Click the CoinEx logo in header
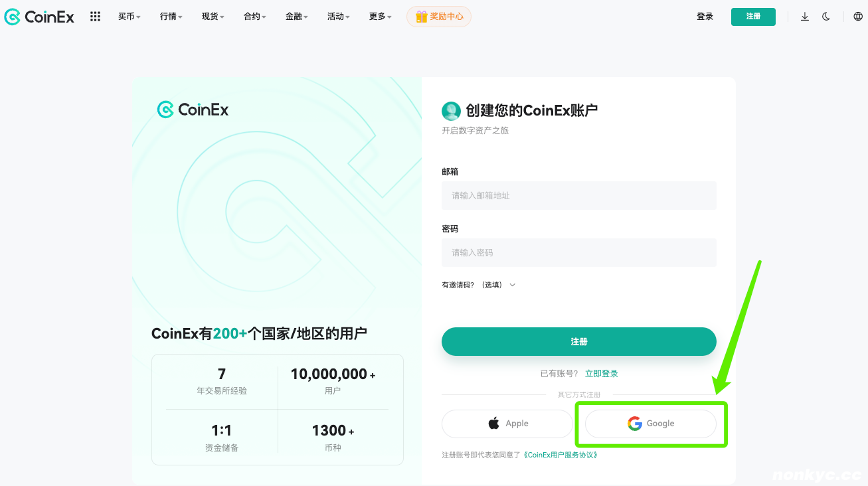Viewport: 868px width, 486px height. click(x=39, y=17)
